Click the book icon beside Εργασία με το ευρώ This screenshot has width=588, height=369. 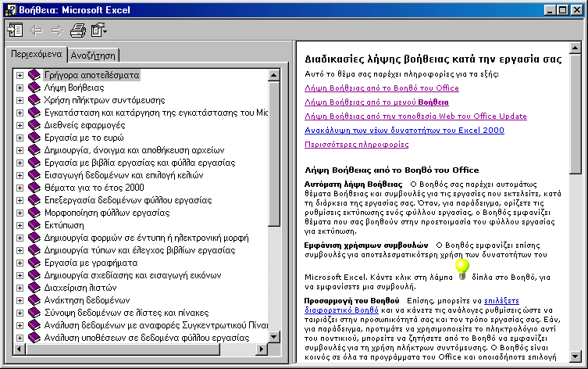pos(34,138)
